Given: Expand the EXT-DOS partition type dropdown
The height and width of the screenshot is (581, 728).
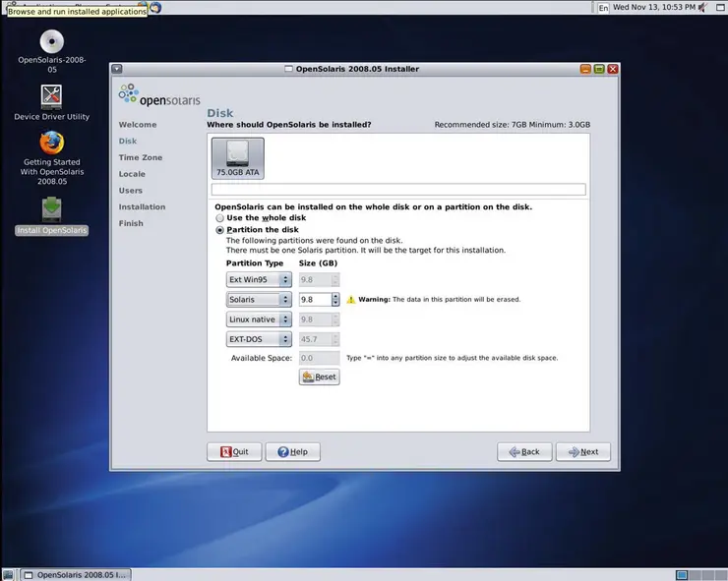Looking at the screenshot, I should [259, 339].
